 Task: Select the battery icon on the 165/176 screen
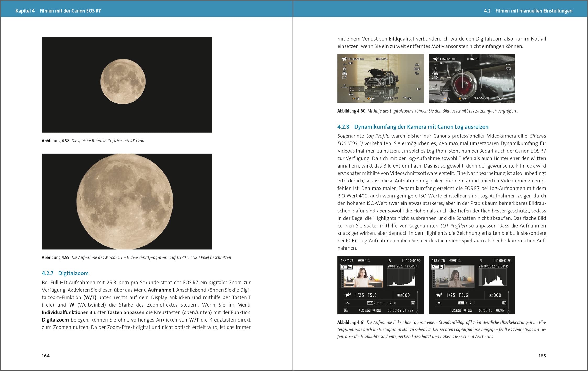pos(361,261)
